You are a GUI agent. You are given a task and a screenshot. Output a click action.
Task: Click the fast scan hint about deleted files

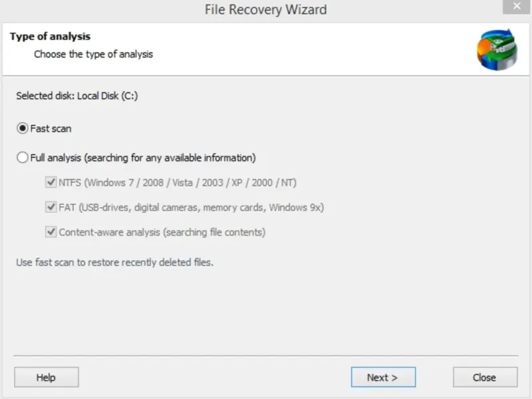[115, 262]
